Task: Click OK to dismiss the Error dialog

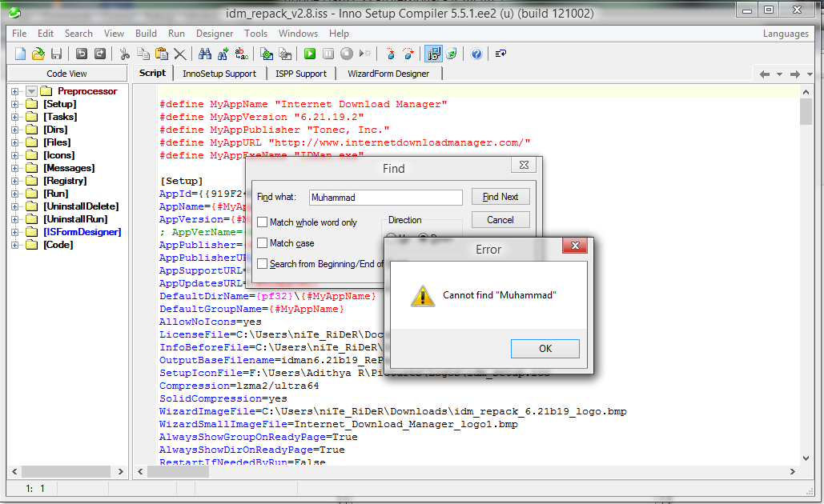Action: [545, 349]
